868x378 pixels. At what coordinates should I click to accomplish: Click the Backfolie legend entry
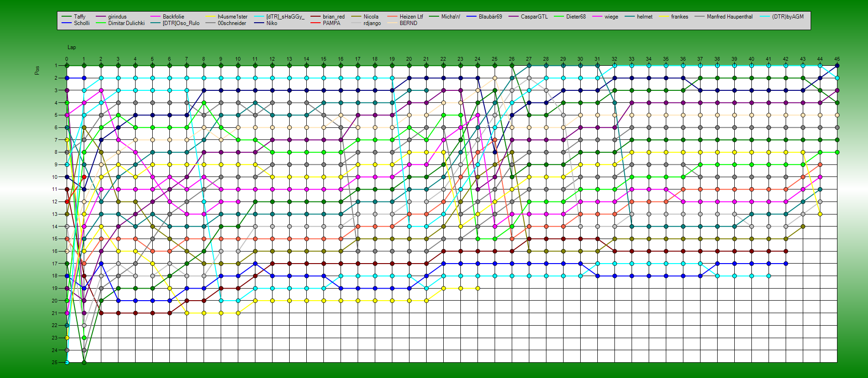pyautogui.click(x=173, y=17)
